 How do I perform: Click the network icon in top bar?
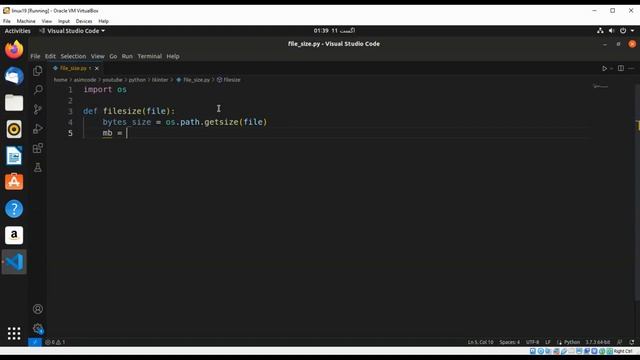tap(600, 31)
